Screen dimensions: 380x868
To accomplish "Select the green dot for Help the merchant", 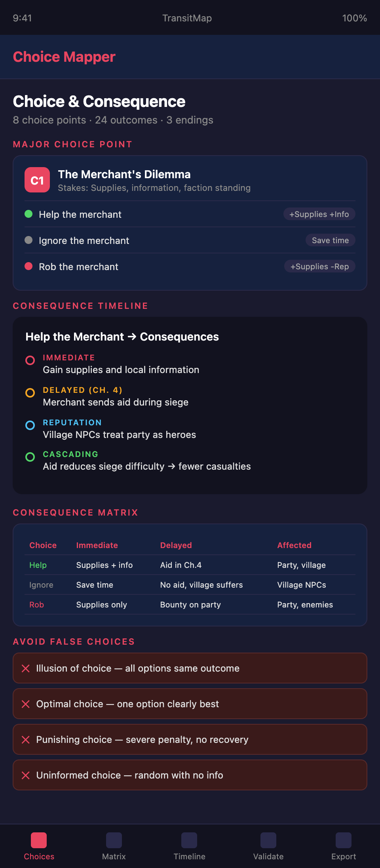I will click(x=28, y=214).
